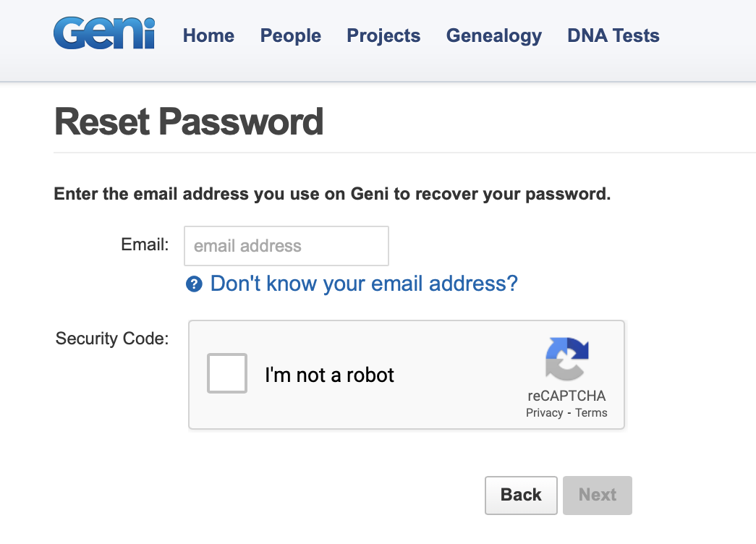Viewport: 756px width, 544px height.
Task: Open the reCAPTCHA Privacy link
Action: coord(543,412)
